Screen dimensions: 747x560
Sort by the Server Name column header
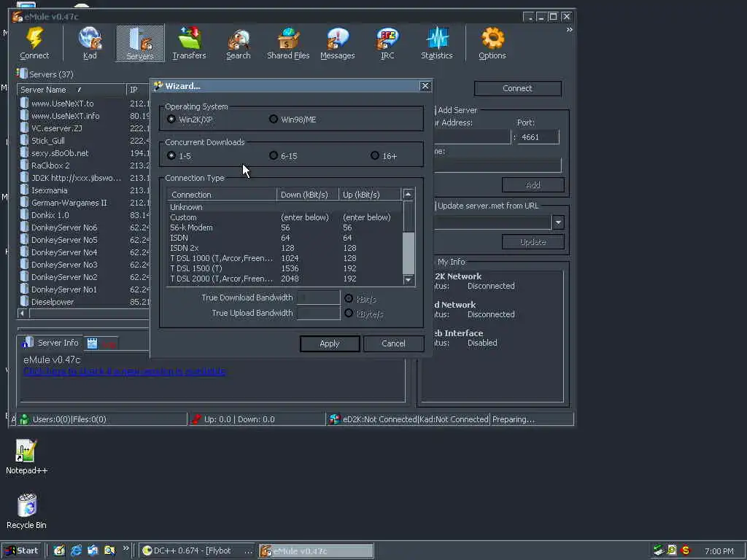tap(71, 90)
